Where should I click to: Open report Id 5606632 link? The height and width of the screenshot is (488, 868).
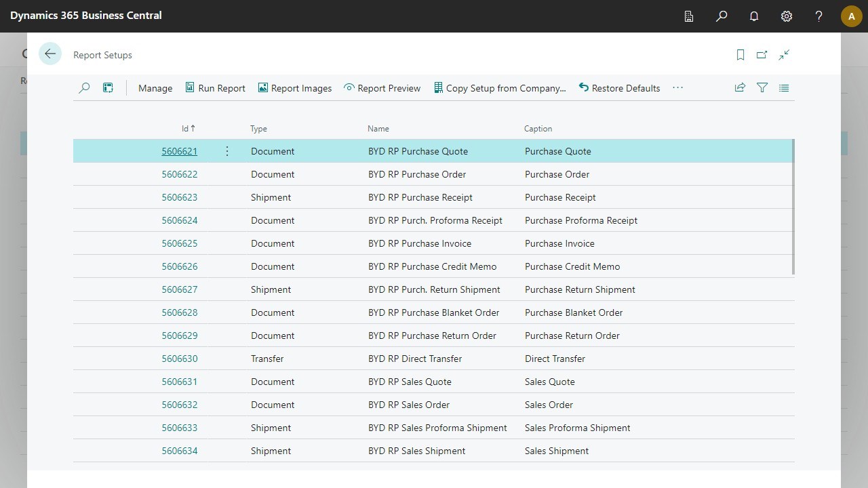[179, 405]
